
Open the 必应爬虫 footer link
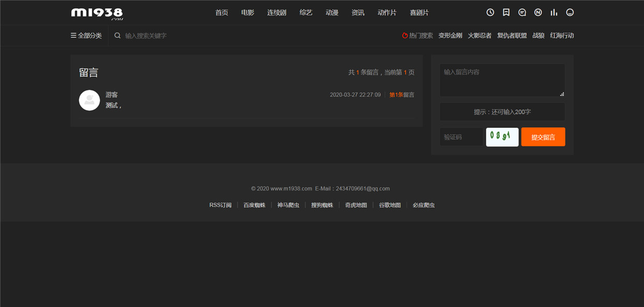click(x=424, y=205)
